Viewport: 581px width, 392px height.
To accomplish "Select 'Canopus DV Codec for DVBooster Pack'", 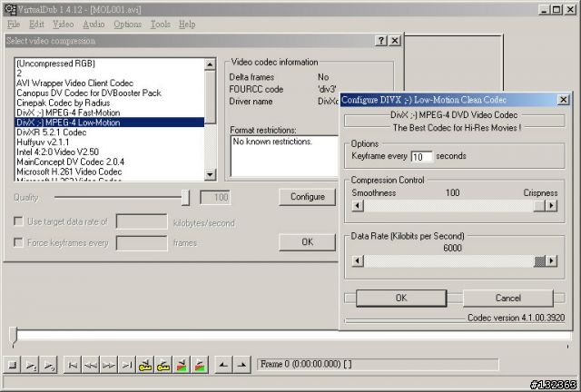I will point(110,93).
